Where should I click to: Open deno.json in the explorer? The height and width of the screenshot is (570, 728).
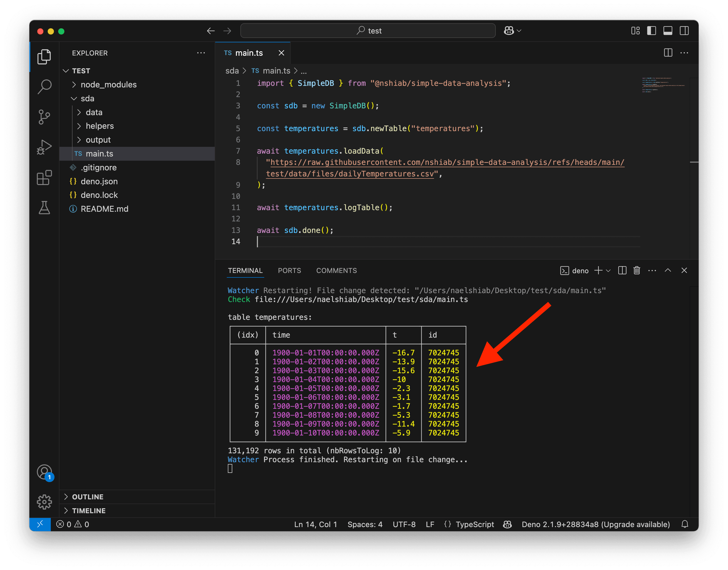137,181
